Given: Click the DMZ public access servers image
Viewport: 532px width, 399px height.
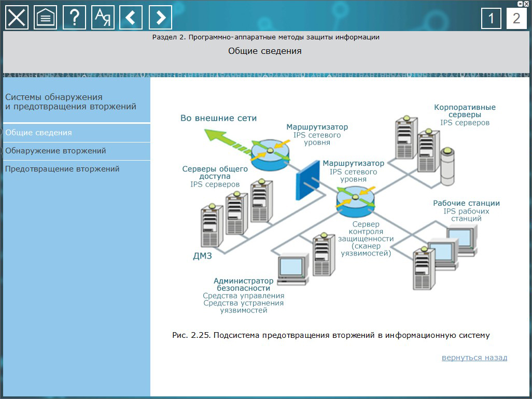Looking at the screenshot, I should coord(236,212).
